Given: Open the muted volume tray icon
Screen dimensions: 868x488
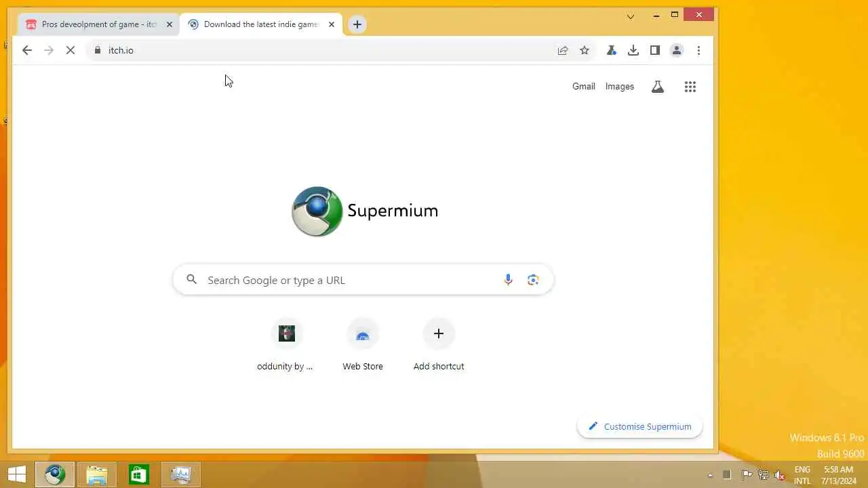Looking at the screenshot, I should pos(781,475).
